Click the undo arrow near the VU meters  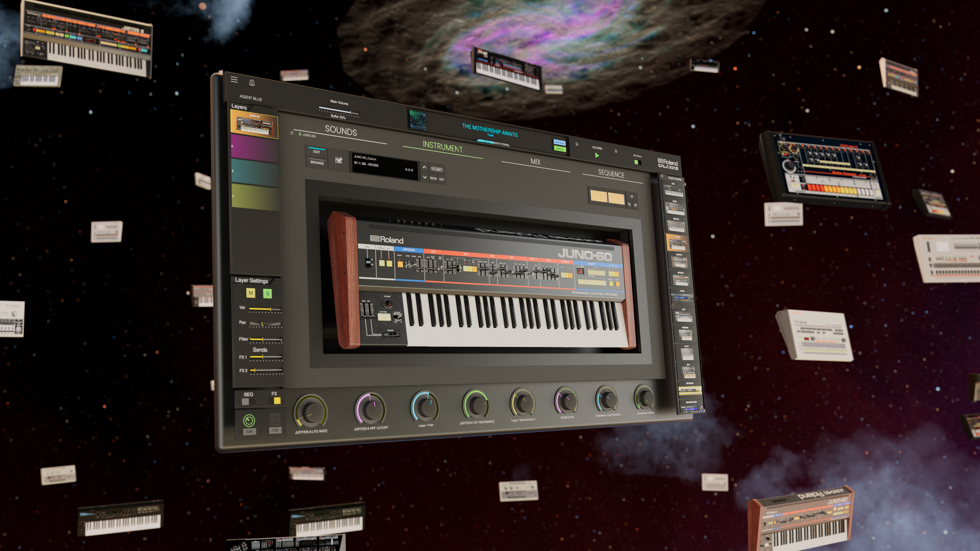coord(629,204)
